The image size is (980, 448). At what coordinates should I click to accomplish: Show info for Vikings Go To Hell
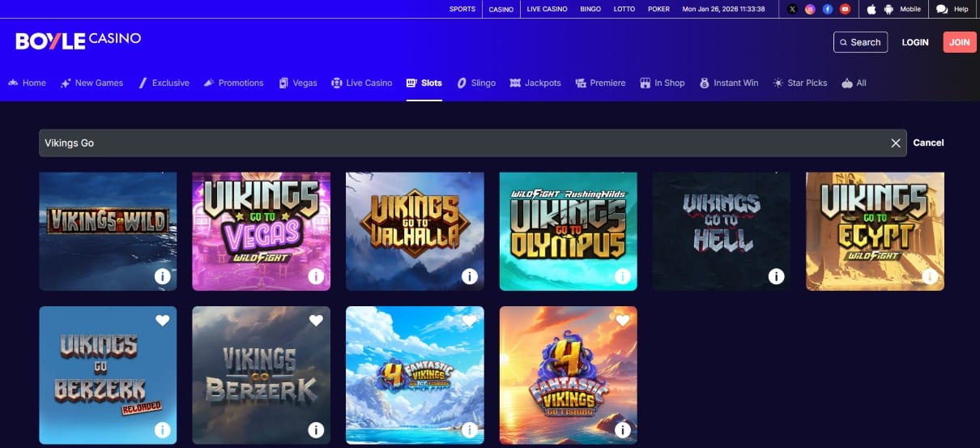click(x=777, y=277)
